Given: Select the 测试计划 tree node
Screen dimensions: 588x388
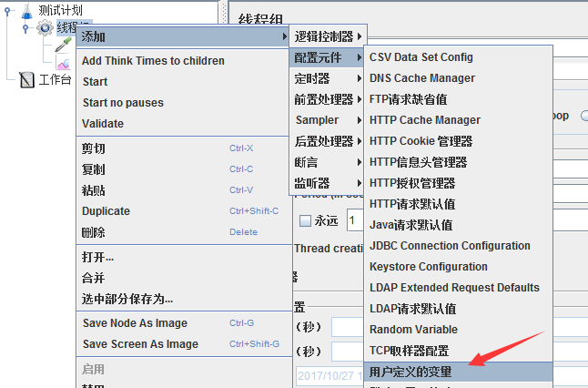Looking at the screenshot, I should point(60,10).
